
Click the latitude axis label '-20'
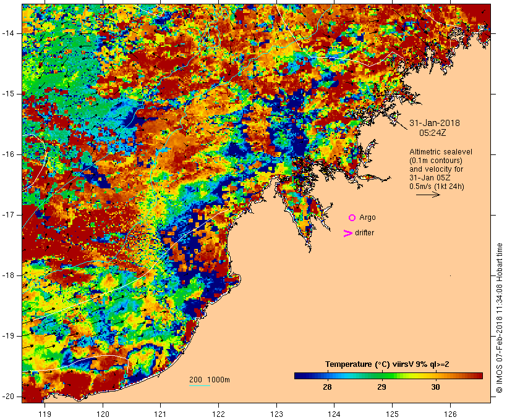coord(8,397)
